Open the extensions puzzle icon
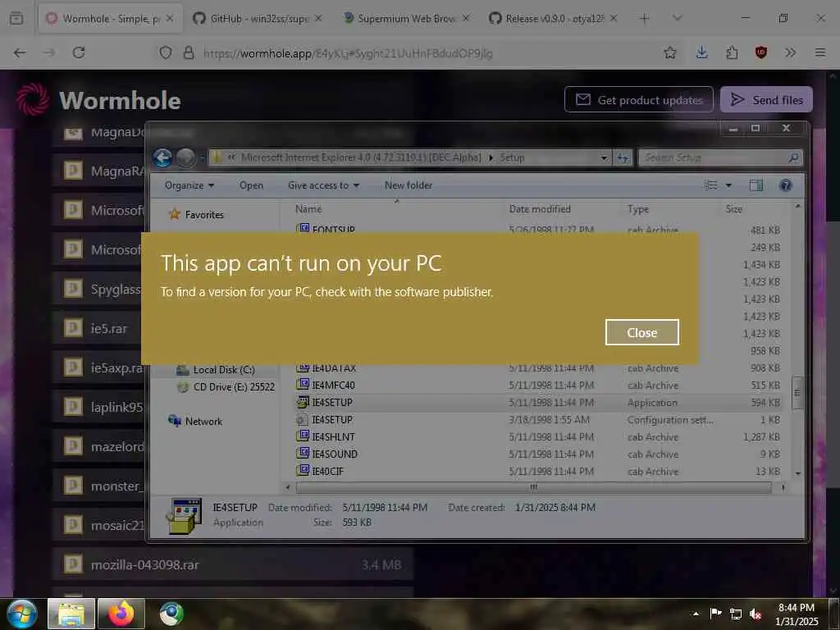The height and width of the screenshot is (630, 840). (x=732, y=52)
